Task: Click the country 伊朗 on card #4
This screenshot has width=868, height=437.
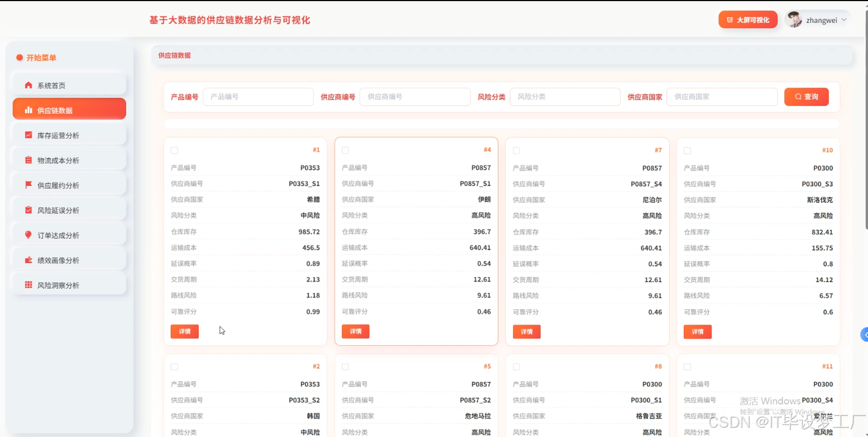Action: coord(484,199)
